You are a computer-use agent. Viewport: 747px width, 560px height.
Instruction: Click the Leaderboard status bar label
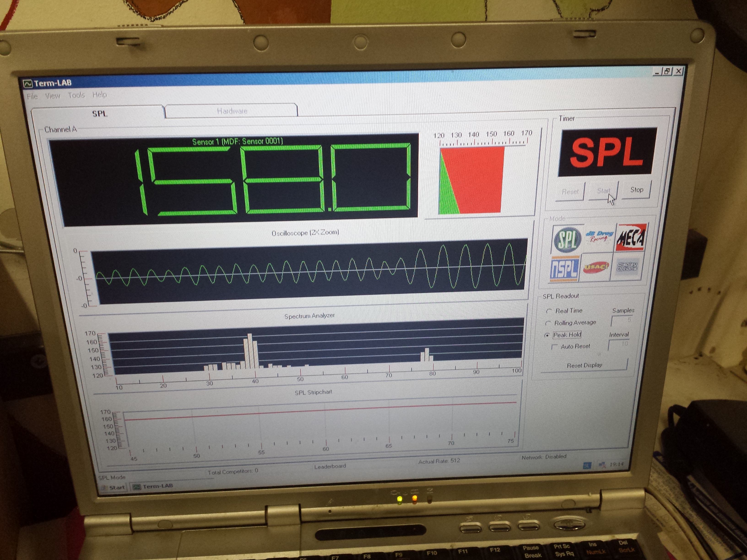point(330,466)
